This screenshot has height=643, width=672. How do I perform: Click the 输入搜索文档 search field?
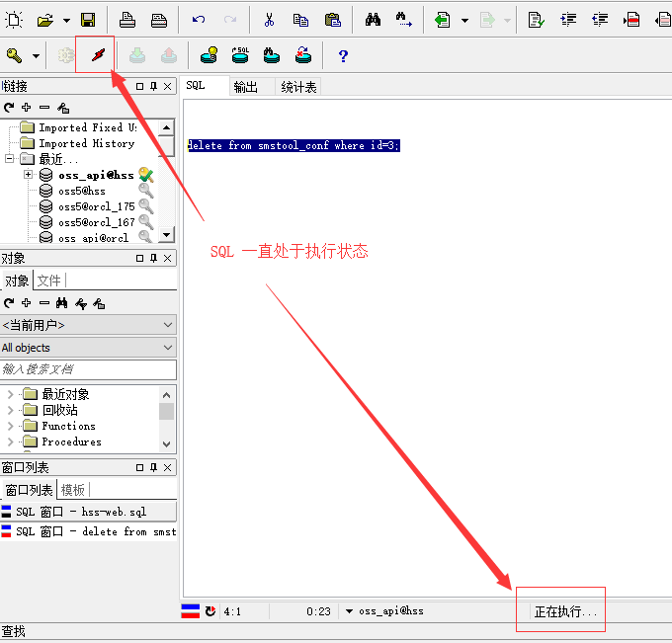[x=88, y=369]
